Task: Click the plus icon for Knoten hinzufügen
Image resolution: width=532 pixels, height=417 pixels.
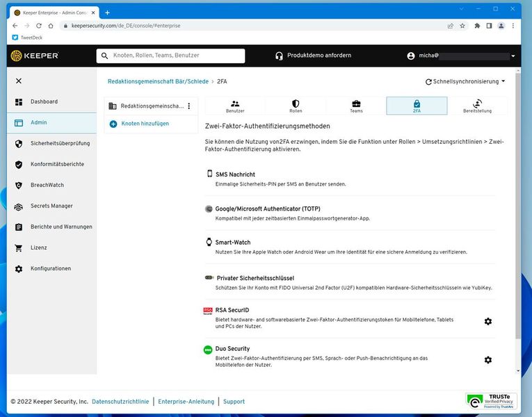Action: click(113, 124)
